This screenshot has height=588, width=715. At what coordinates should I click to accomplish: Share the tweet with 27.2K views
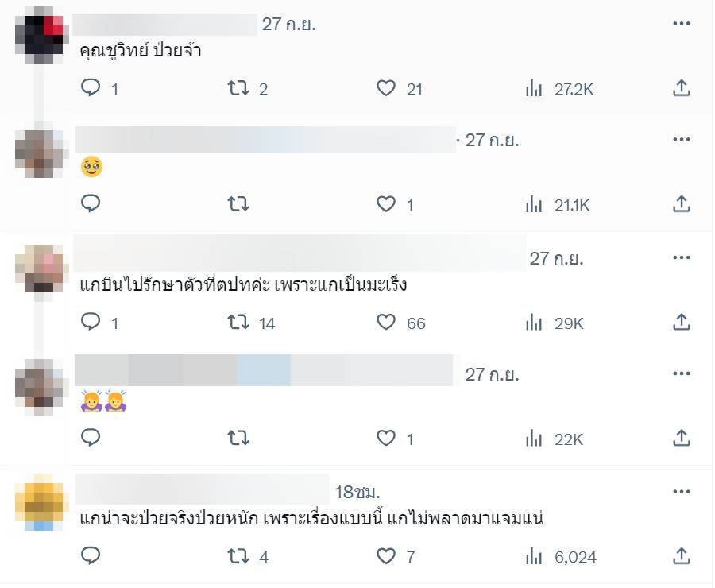pyautogui.click(x=681, y=88)
